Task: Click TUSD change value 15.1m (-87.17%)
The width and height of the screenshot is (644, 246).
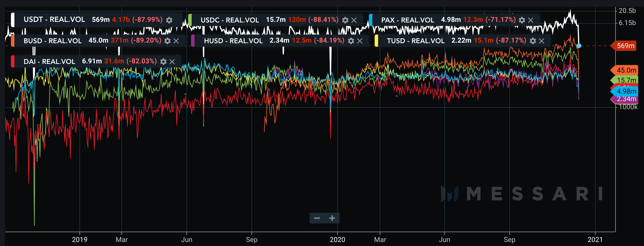Action: pyautogui.click(x=500, y=40)
